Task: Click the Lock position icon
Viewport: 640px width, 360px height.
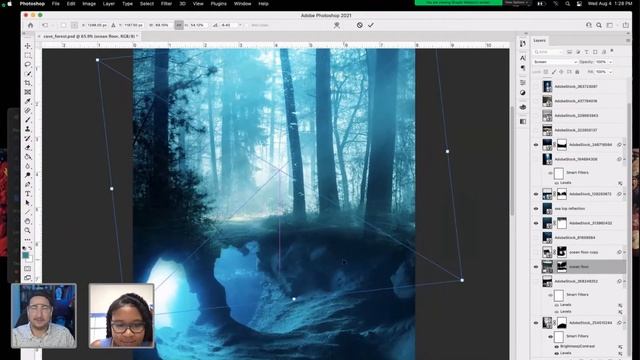Action: (x=562, y=72)
